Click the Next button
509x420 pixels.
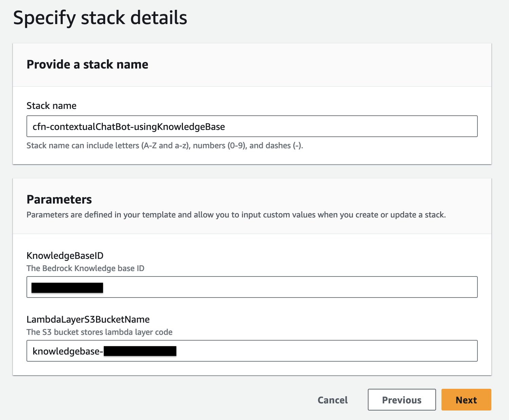click(466, 400)
